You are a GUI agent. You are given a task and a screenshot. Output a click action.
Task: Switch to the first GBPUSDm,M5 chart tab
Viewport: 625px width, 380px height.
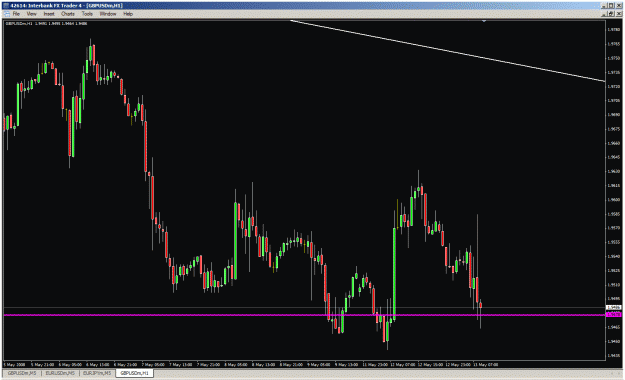click(22, 373)
